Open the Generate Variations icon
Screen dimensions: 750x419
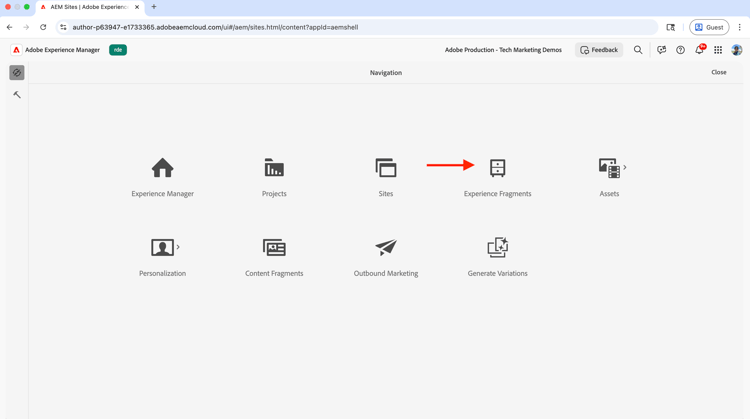pyautogui.click(x=497, y=247)
